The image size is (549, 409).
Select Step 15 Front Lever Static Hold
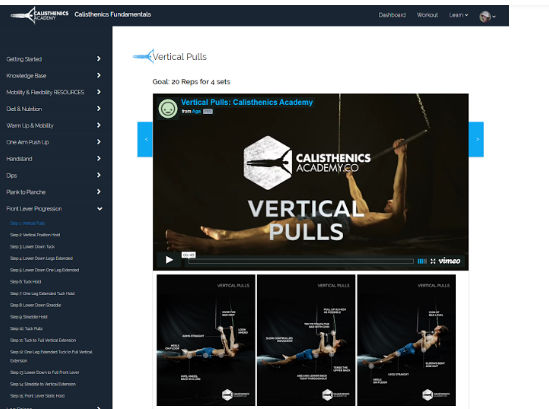(x=37, y=396)
